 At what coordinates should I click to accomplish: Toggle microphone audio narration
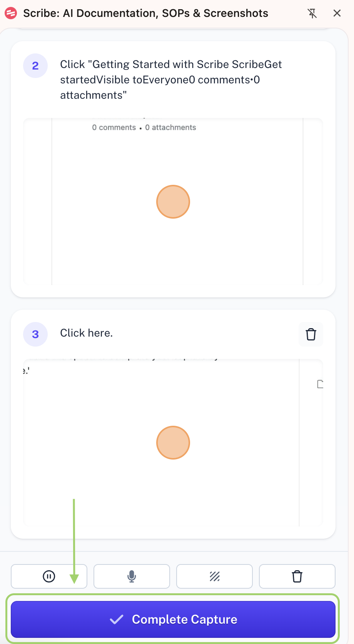pos(132,576)
